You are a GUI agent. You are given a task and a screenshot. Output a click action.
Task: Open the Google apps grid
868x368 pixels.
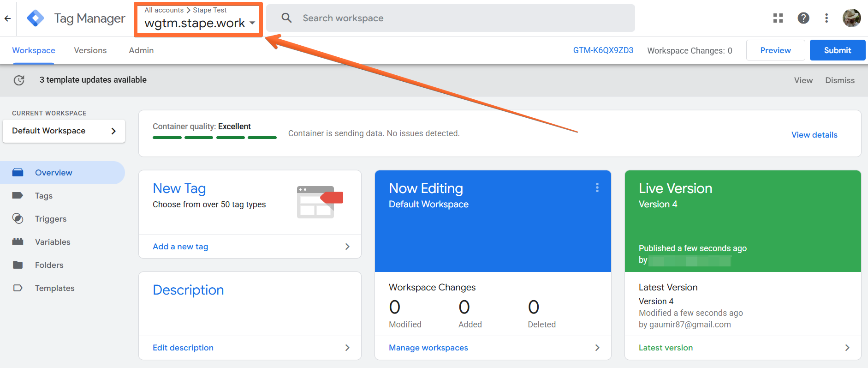coord(778,18)
